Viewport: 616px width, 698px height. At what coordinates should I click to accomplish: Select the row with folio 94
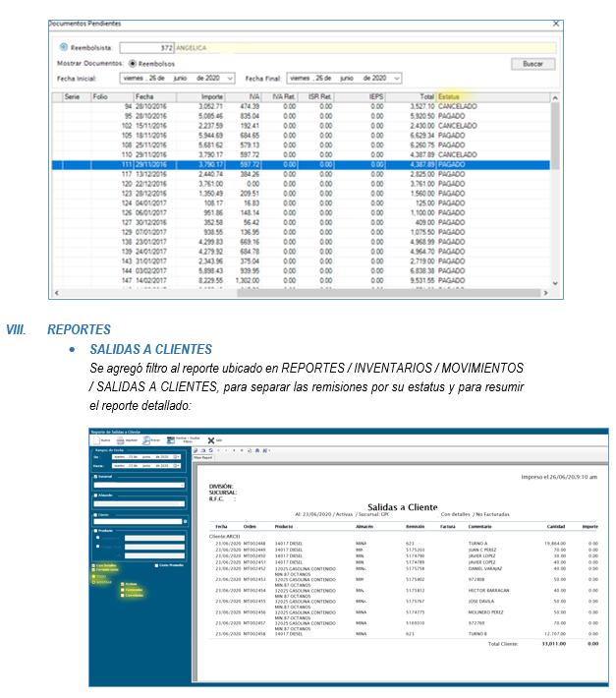pos(301,107)
